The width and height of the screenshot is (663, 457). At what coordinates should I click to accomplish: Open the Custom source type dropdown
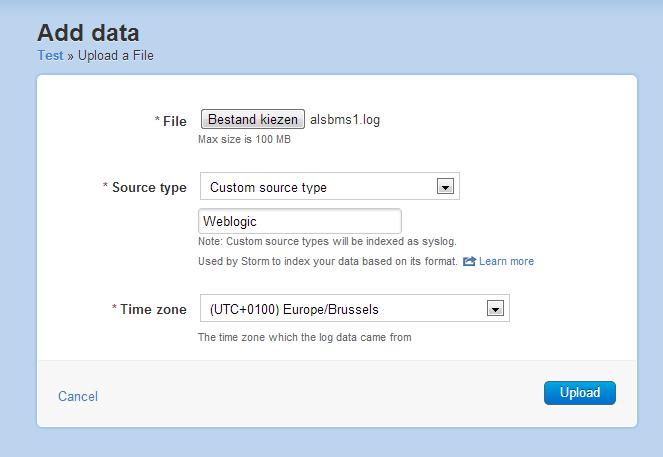[x=320, y=187]
